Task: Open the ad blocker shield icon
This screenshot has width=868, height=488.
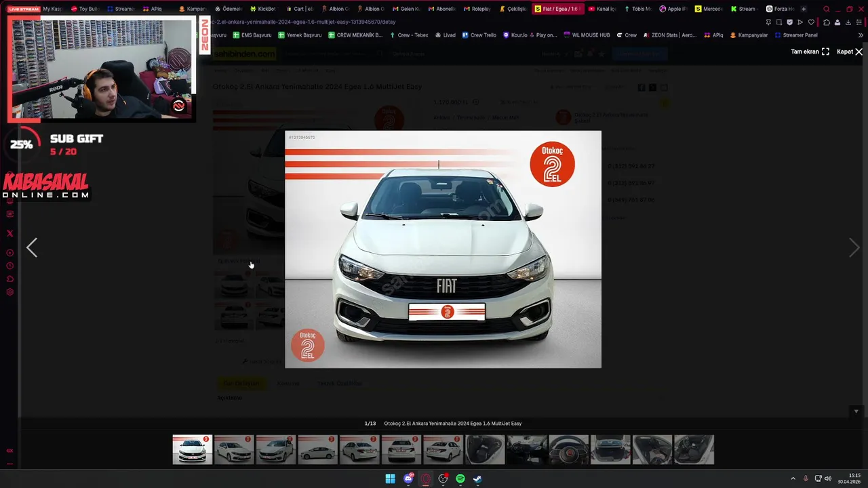Action: (789, 22)
